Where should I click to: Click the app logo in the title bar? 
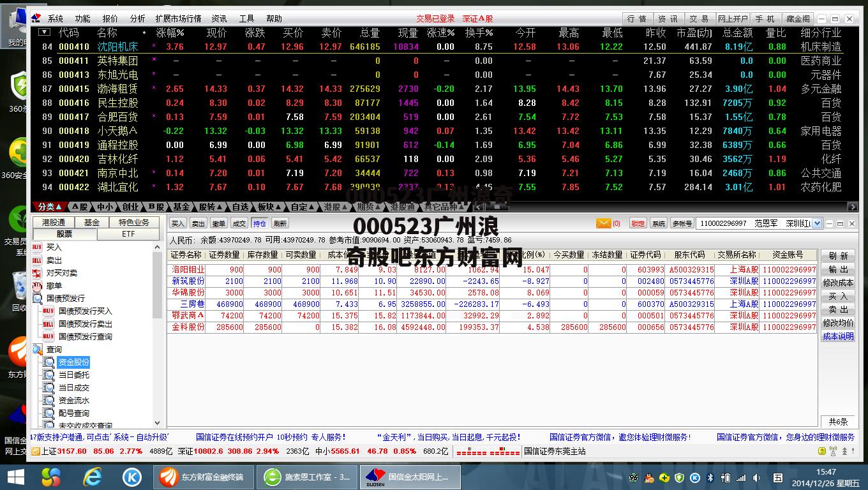[x=37, y=19]
